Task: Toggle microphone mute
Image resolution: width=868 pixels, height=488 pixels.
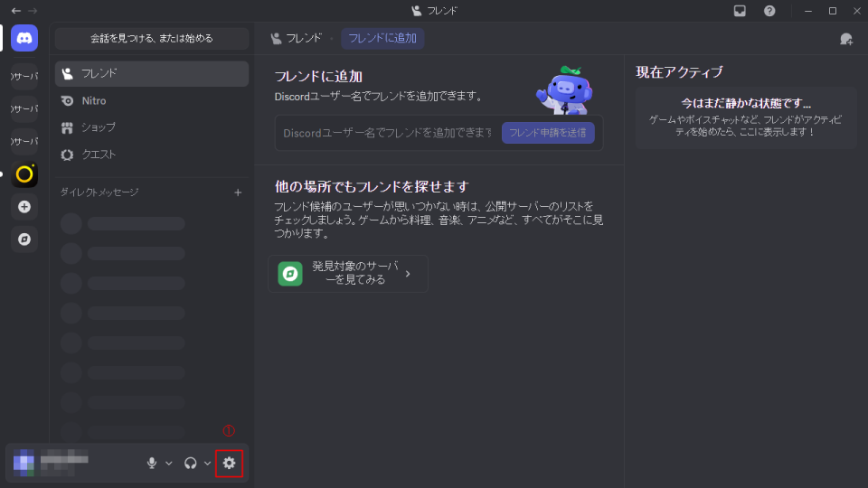Action: [152, 463]
